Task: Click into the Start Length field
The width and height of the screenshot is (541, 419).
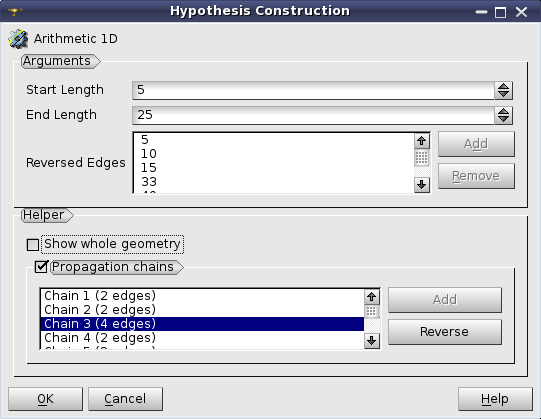Action: pyautogui.click(x=313, y=90)
